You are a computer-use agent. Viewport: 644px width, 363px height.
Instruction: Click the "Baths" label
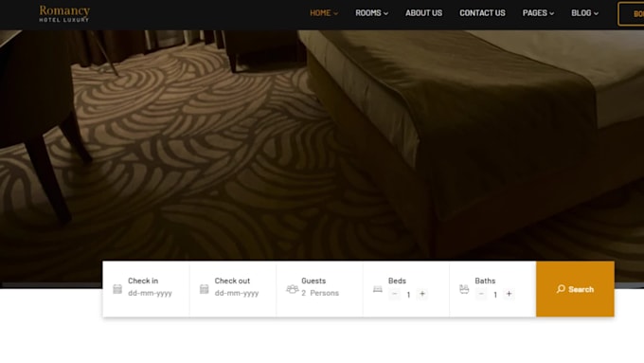point(485,281)
